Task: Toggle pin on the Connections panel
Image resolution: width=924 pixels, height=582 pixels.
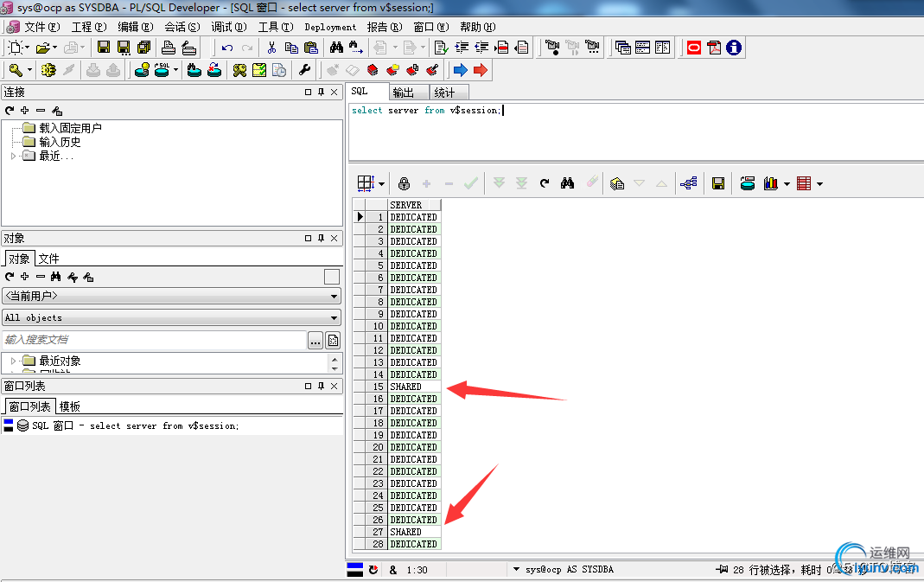Action: point(321,92)
